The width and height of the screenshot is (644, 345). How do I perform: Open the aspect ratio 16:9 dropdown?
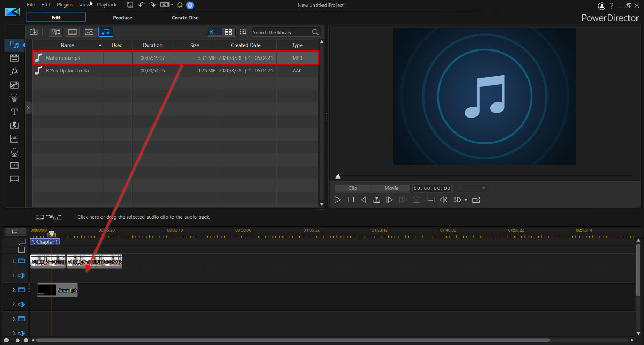tap(167, 5)
